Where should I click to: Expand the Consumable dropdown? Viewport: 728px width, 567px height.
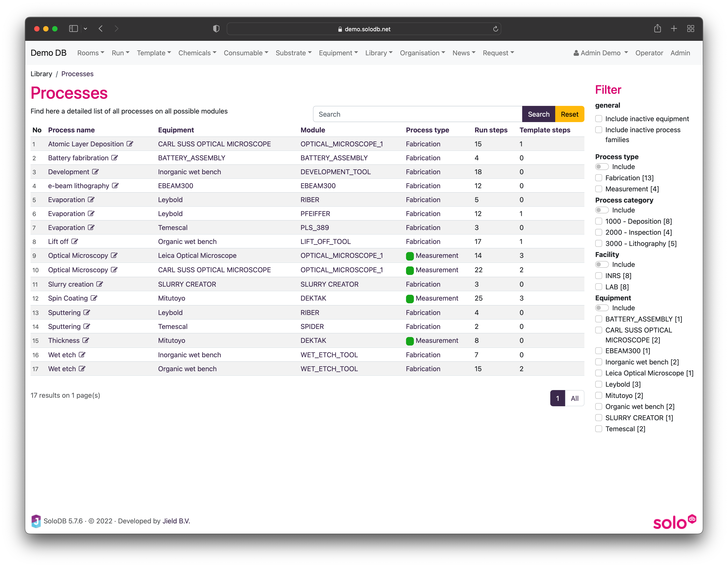click(x=246, y=53)
